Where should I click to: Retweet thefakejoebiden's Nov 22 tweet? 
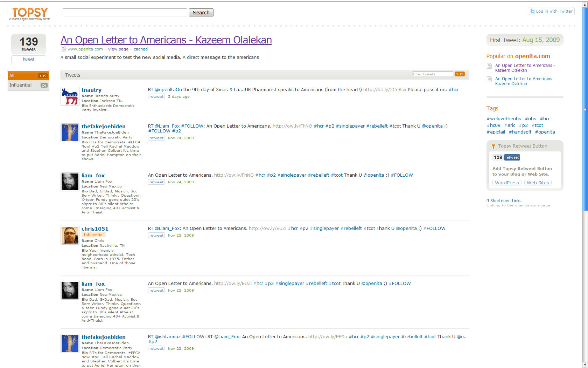tap(156, 349)
